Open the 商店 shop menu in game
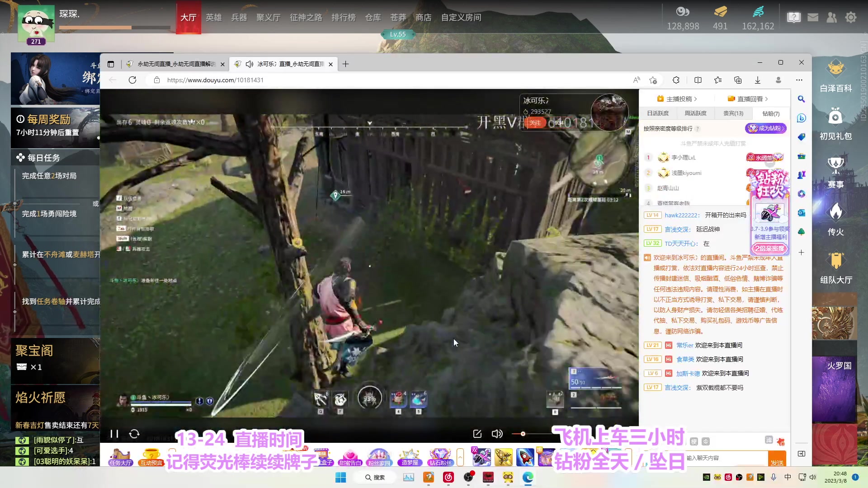Screen dimensions: 868x488 pyautogui.click(x=424, y=18)
